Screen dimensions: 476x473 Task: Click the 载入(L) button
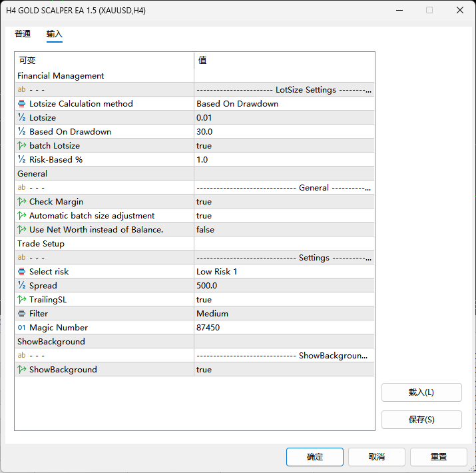click(x=421, y=392)
